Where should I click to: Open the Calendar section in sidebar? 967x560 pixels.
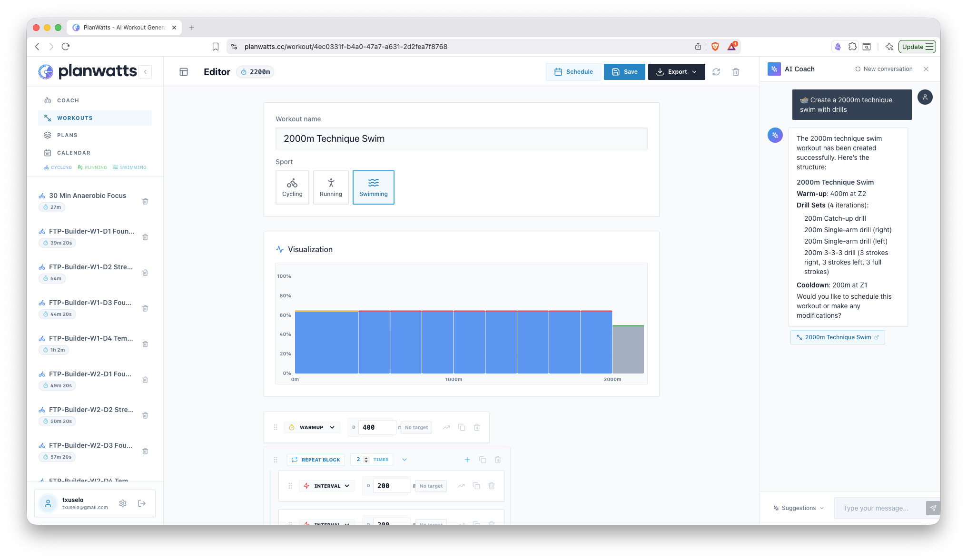point(73,153)
